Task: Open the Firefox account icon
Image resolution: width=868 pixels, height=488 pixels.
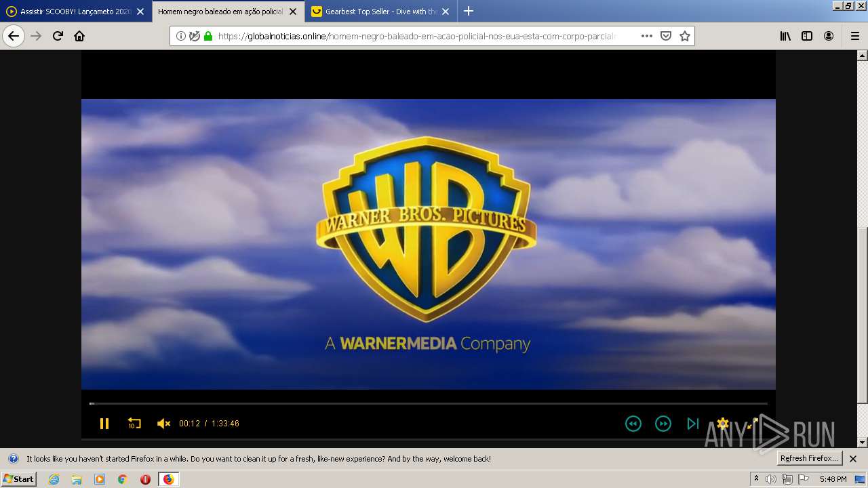Action: point(829,36)
